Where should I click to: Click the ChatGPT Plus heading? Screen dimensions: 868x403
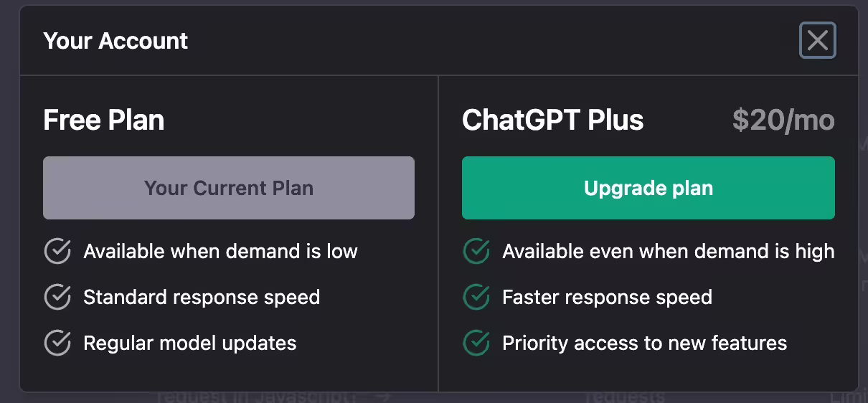click(552, 120)
